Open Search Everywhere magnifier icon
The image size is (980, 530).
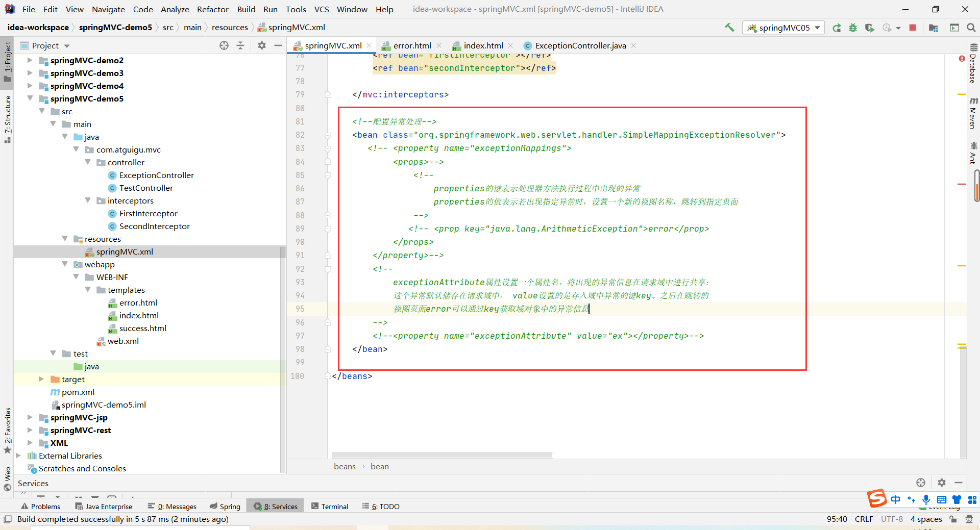(x=971, y=28)
